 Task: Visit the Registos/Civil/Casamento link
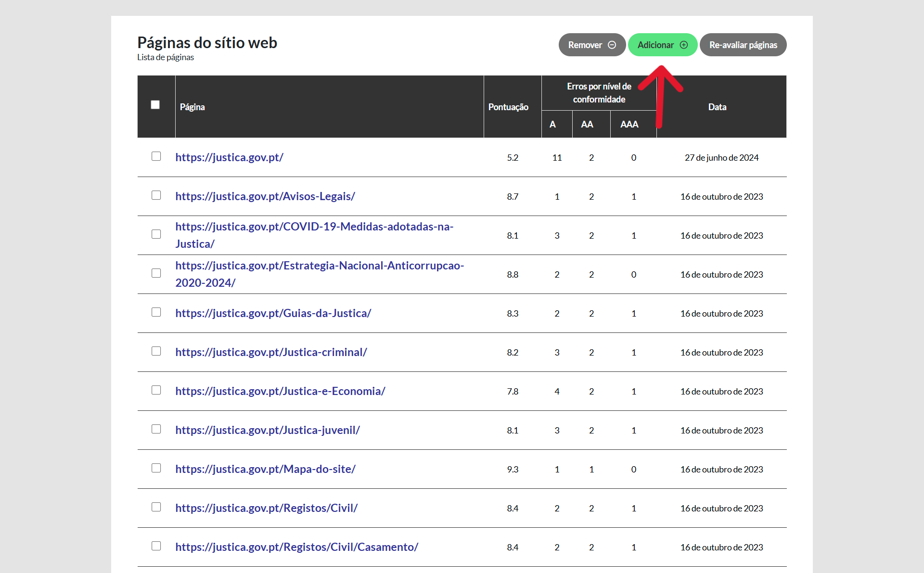click(x=296, y=547)
